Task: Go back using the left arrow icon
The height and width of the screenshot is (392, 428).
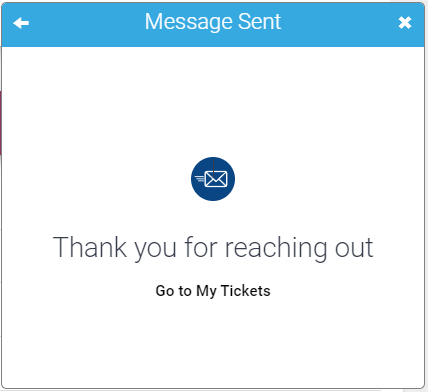Action: [21, 23]
